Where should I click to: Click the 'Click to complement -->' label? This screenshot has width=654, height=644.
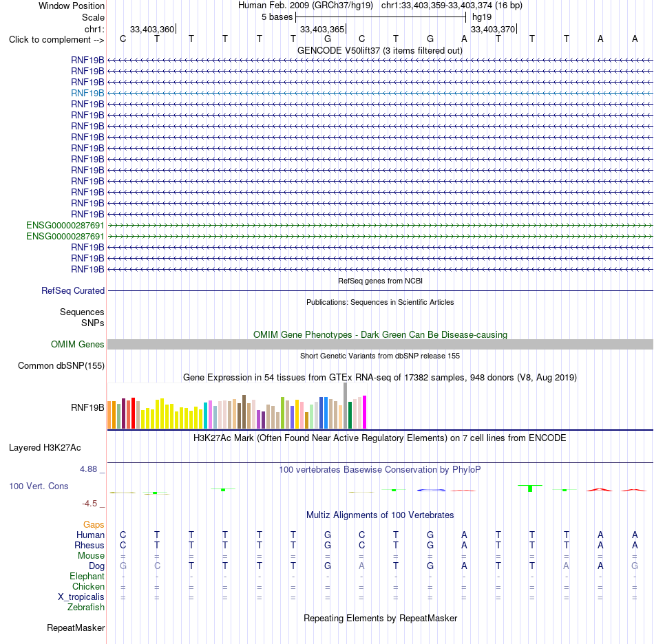(56, 40)
